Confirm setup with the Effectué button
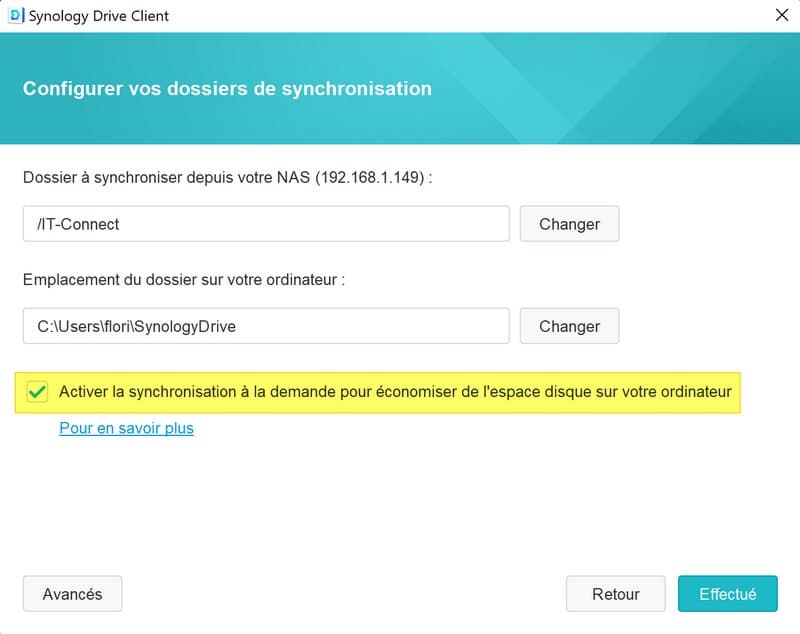Viewport: 800px width, 634px height. click(727, 594)
